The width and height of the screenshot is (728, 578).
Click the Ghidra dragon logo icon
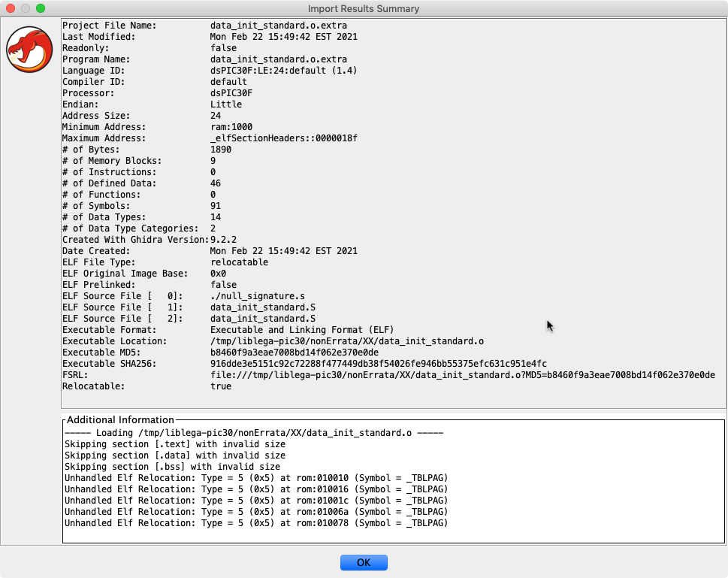29,50
